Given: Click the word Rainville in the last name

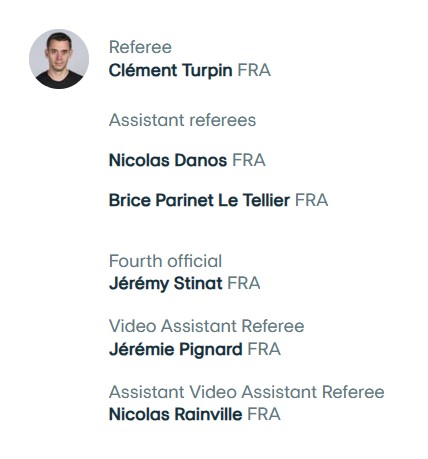Looking at the screenshot, I should [x=209, y=414].
